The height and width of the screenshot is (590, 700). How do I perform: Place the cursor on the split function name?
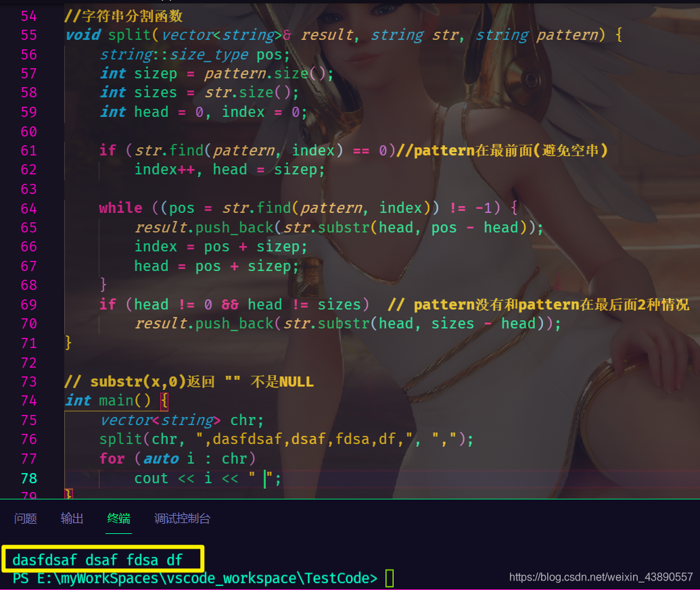129,35
